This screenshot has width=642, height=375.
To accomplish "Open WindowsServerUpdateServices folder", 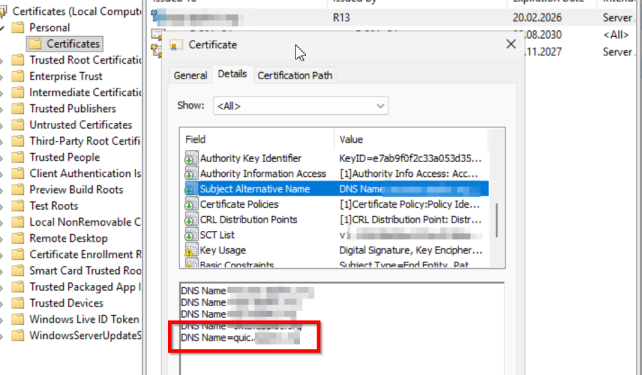I will (85, 336).
